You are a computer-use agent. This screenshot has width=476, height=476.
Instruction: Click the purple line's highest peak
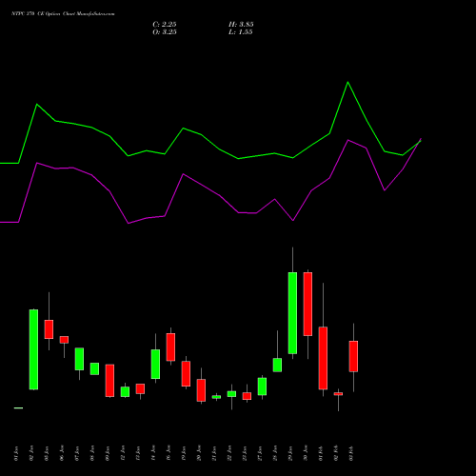tap(421, 139)
